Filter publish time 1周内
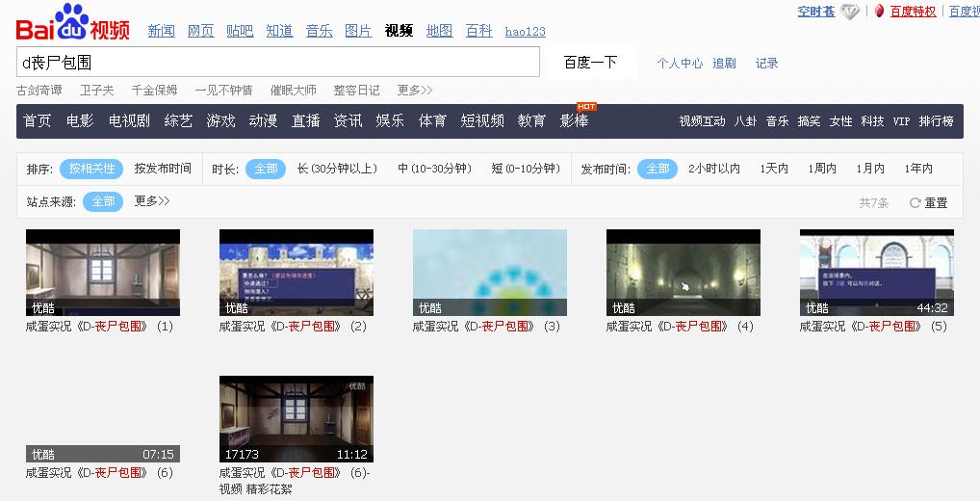This screenshot has height=501, width=980. (822, 169)
